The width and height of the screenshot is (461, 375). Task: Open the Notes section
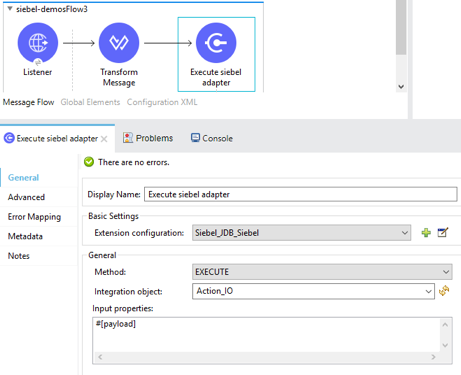pos(19,256)
